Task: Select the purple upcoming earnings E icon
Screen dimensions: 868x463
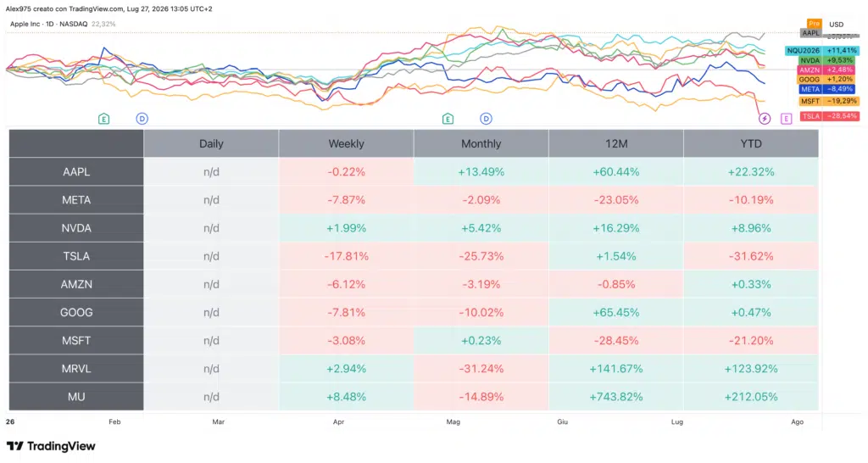Action: click(x=786, y=119)
